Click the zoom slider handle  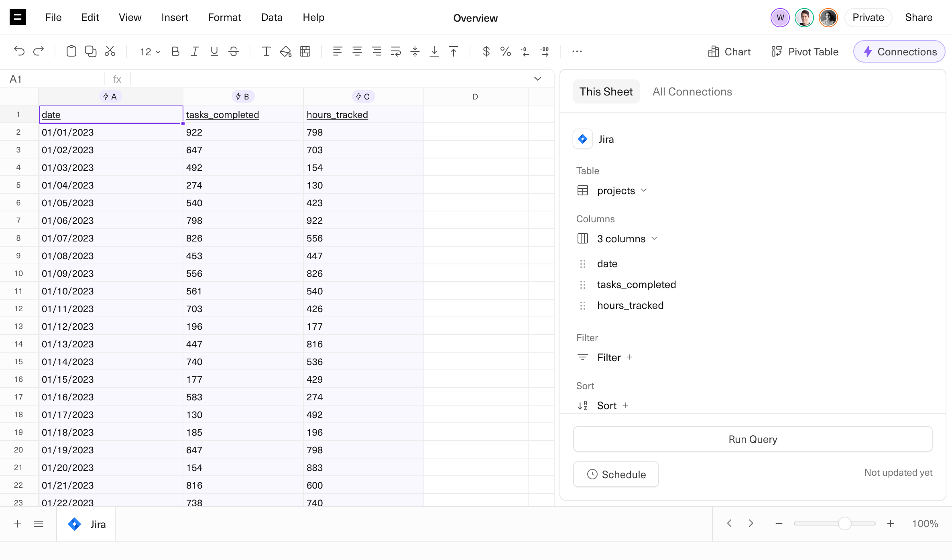(845, 523)
